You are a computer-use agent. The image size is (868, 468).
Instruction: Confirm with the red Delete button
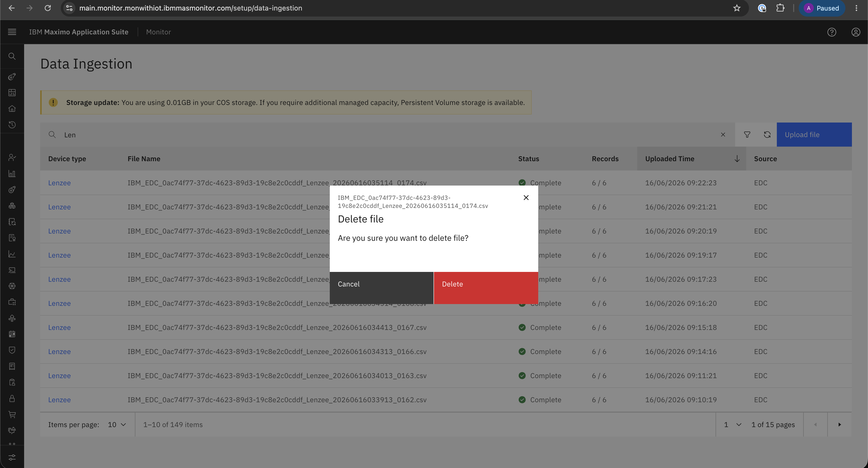pos(486,288)
